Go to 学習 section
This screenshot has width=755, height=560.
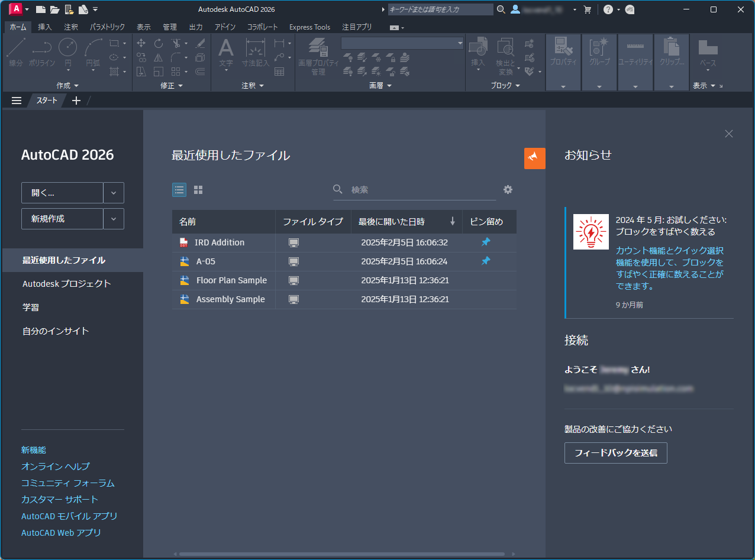[31, 307]
